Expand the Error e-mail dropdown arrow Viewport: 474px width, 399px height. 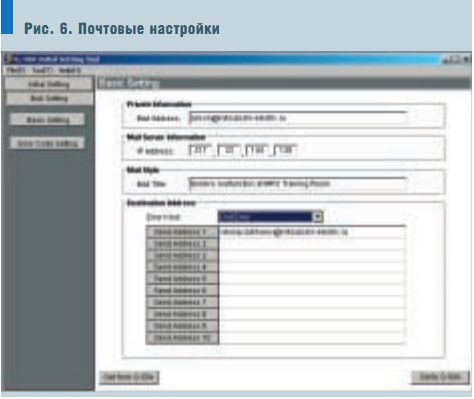(x=318, y=217)
